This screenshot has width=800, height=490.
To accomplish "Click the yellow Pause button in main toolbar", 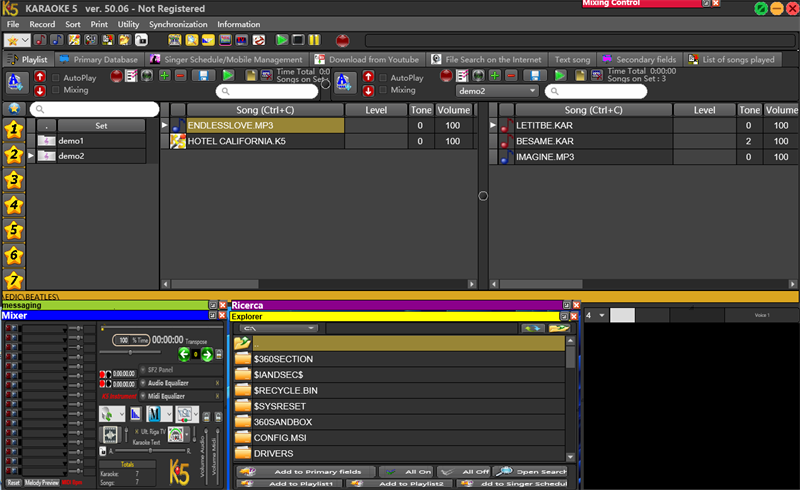I will [314, 40].
